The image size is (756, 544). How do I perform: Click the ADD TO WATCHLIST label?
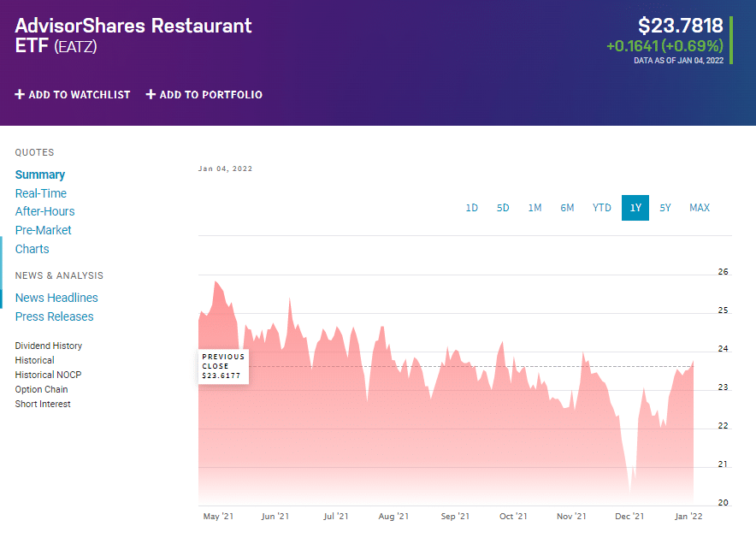(x=80, y=95)
